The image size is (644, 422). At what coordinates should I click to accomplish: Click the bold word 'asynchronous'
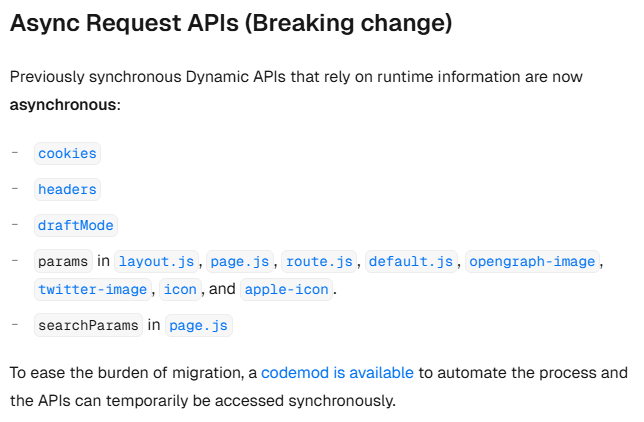[x=63, y=105]
